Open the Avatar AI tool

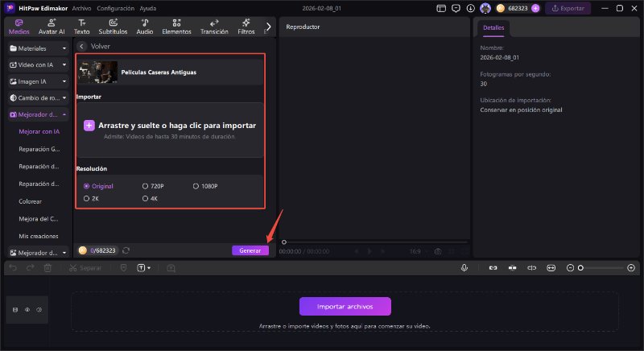coord(53,26)
